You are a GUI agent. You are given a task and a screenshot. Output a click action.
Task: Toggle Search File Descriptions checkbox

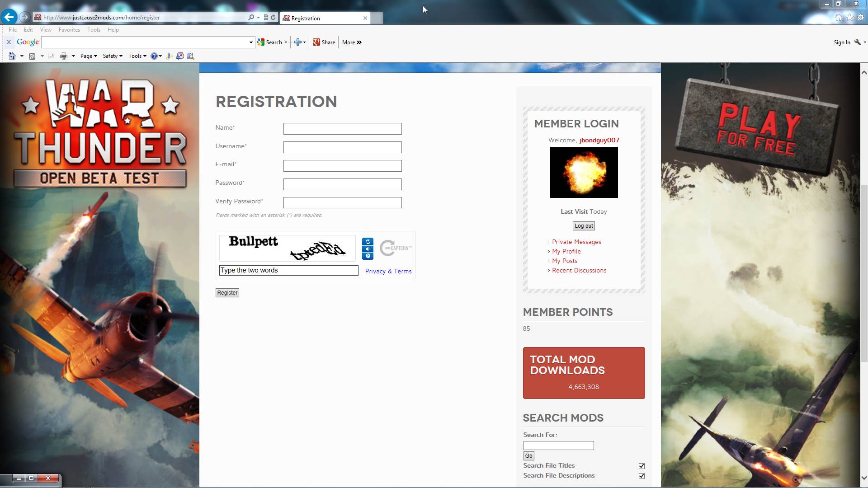click(641, 476)
